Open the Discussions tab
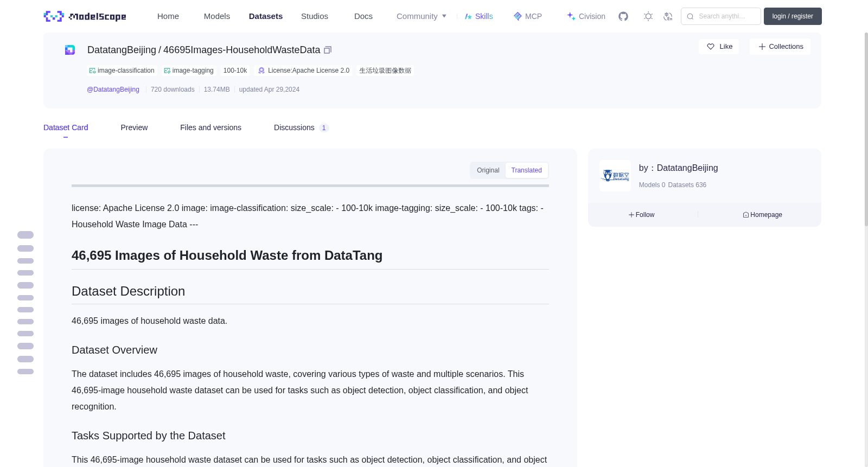Viewport: 868px width, 467px height. click(294, 127)
